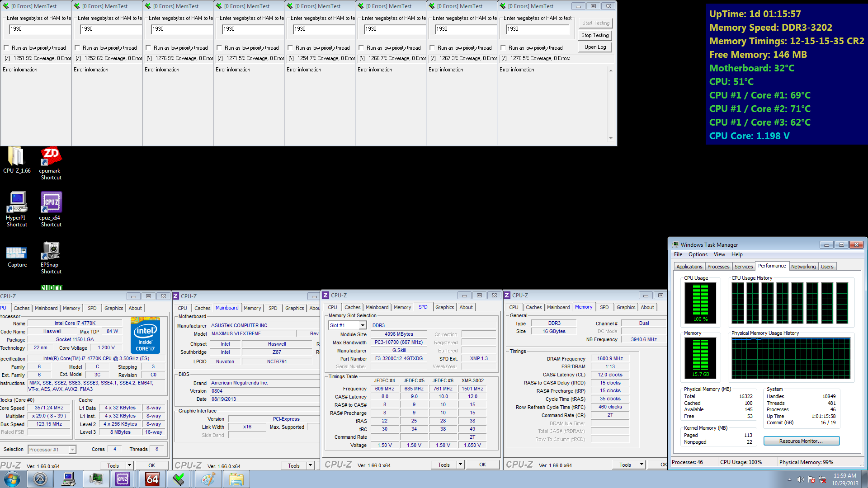Tick low priority box in 1267.3% Coverage MemTest

432,47
